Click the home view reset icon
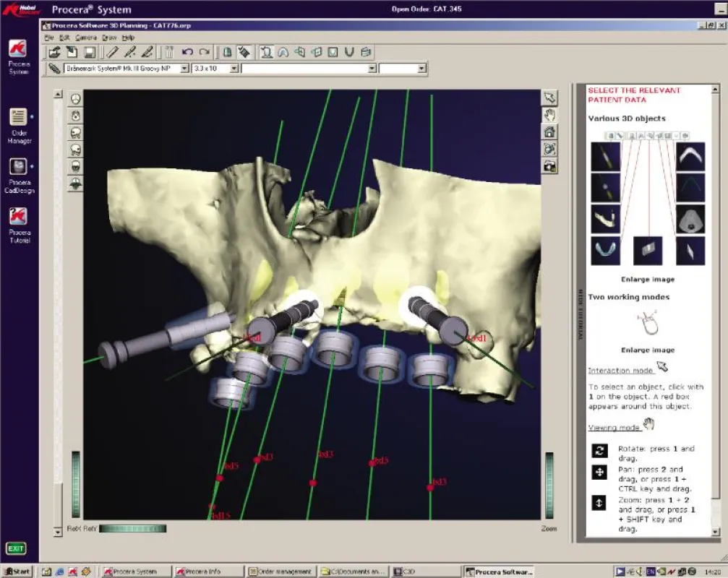The image size is (728, 578). [x=549, y=132]
